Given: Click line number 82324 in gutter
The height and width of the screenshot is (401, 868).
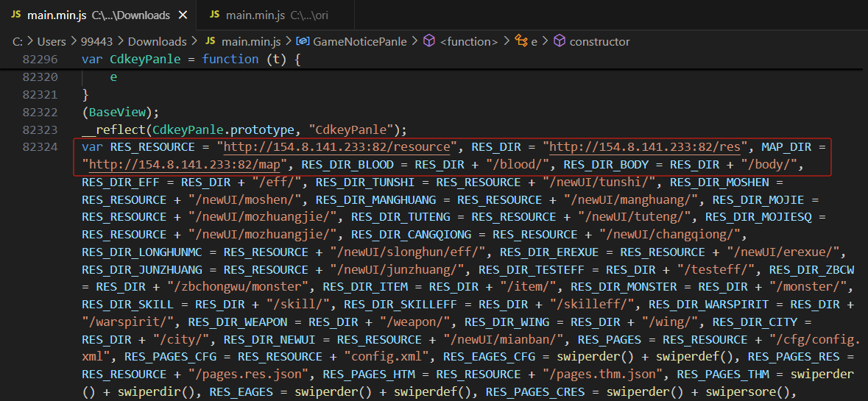Looking at the screenshot, I should coord(40,147).
